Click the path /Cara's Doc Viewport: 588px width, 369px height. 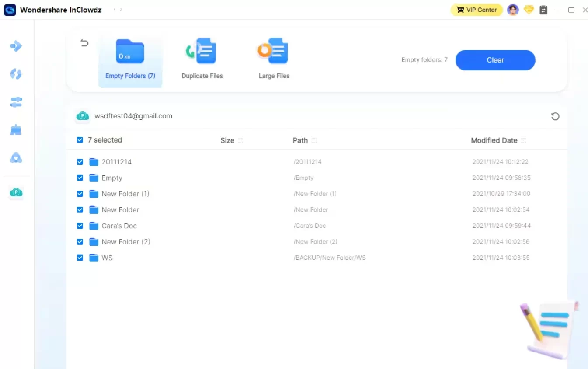click(x=310, y=226)
